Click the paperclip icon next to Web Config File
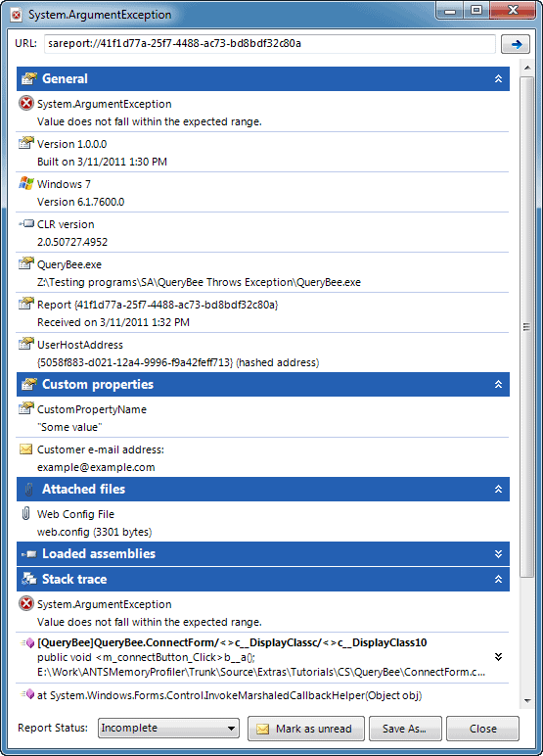 (26, 513)
